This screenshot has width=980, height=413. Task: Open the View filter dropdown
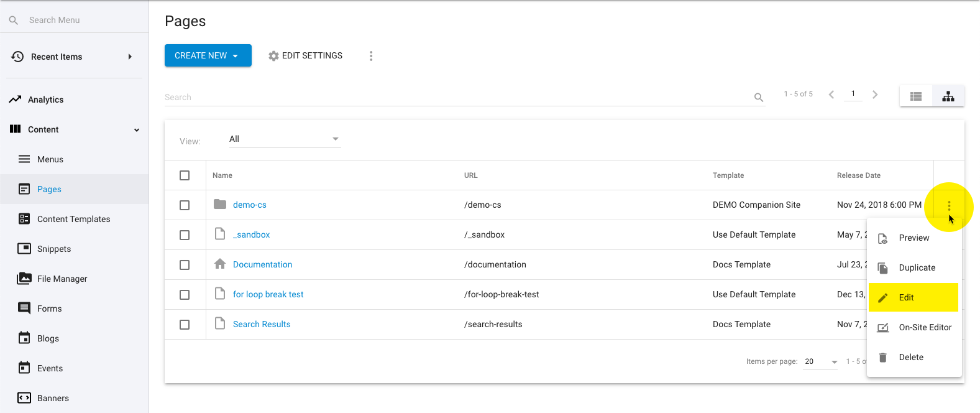[x=284, y=139]
